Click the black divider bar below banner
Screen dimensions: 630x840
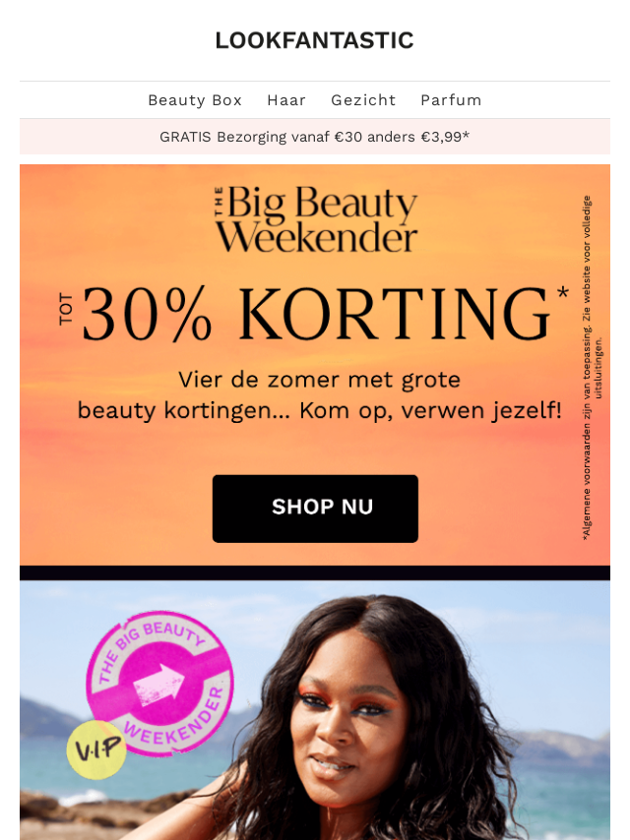(315, 572)
